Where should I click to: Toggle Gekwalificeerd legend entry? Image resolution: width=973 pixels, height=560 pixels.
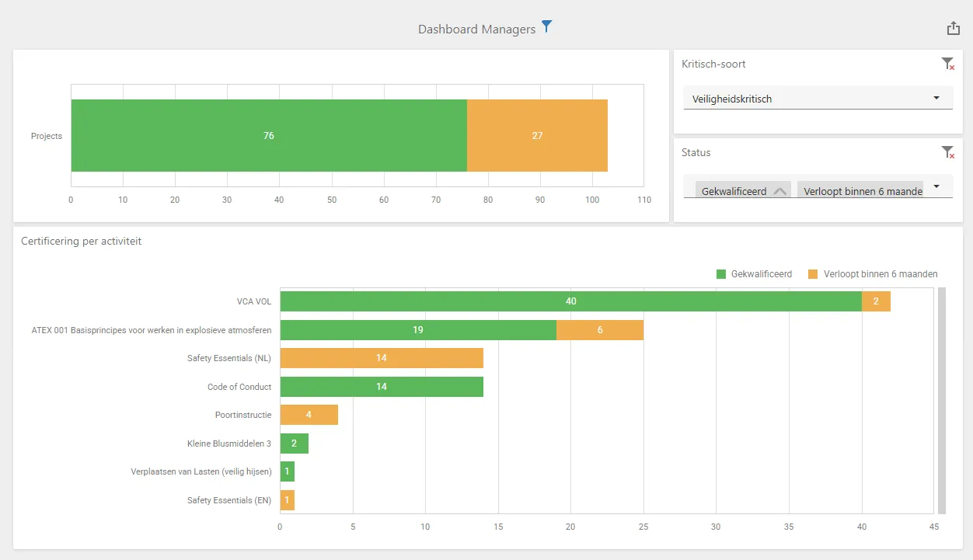point(754,274)
